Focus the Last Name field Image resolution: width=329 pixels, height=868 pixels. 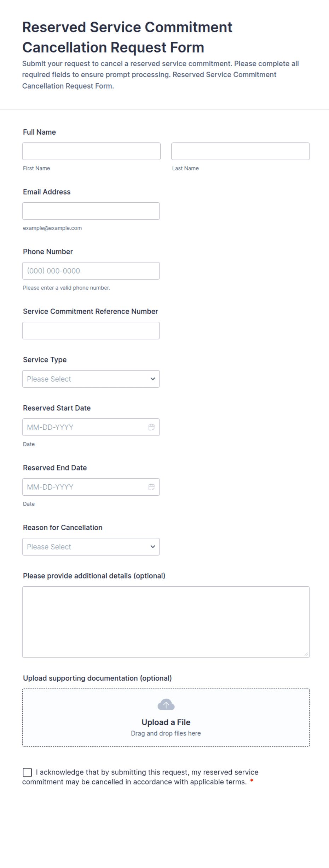(241, 151)
